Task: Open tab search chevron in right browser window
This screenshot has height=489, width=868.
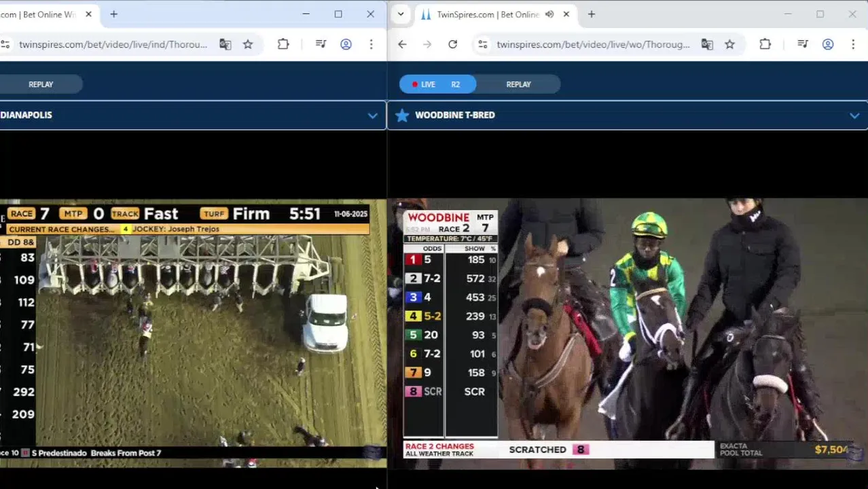Action: point(401,14)
